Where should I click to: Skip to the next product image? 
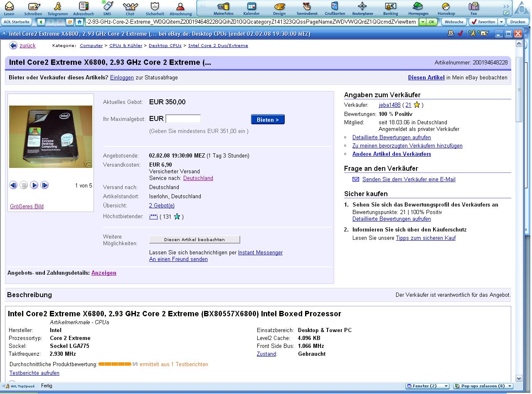[x=44, y=185]
